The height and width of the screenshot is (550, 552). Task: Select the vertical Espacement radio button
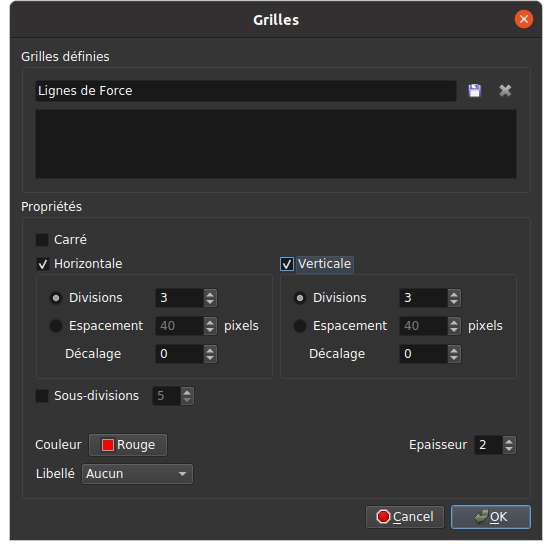(x=300, y=326)
